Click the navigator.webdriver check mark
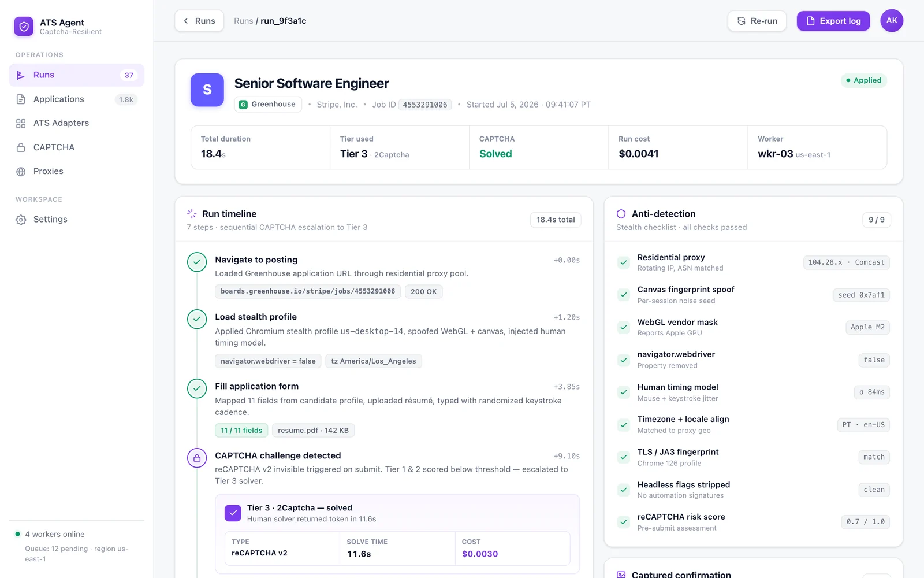 624,360
